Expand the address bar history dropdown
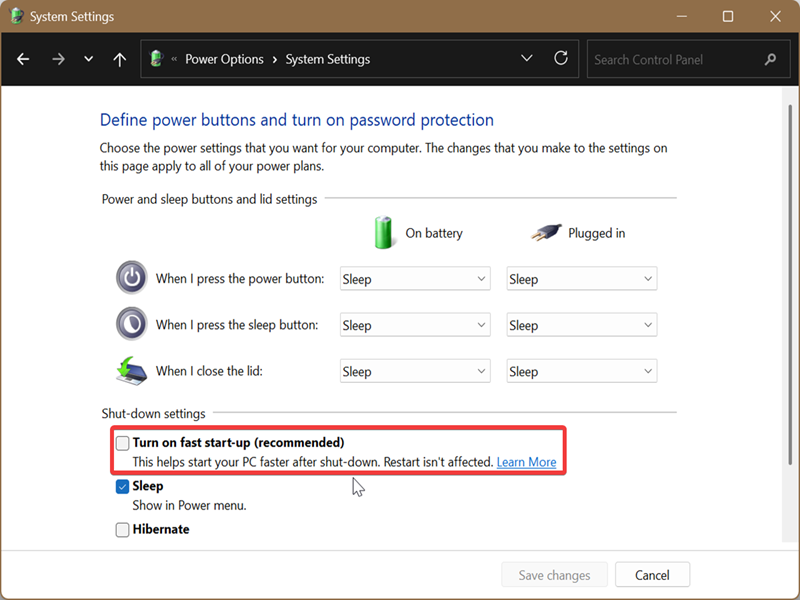Image resolution: width=800 pixels, height=600 pixels. click(x=527, y=58)
